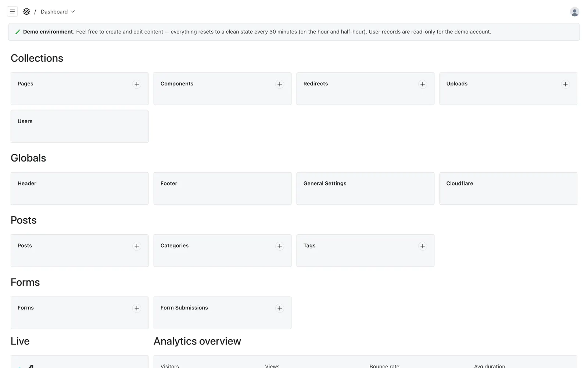Open the Forms collection card
Screen dimensions: 588x368
79,313
